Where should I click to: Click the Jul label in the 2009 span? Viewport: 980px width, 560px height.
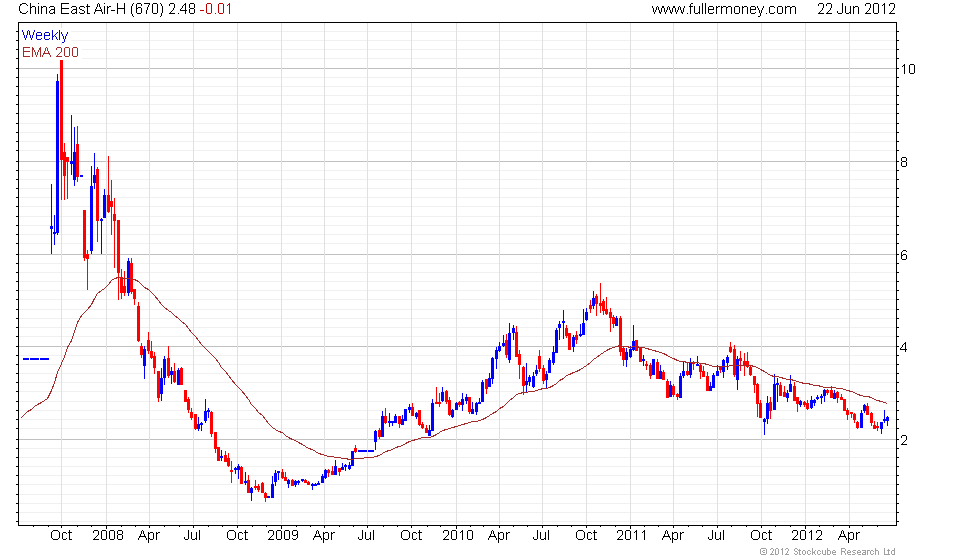(x=366, y=536)
